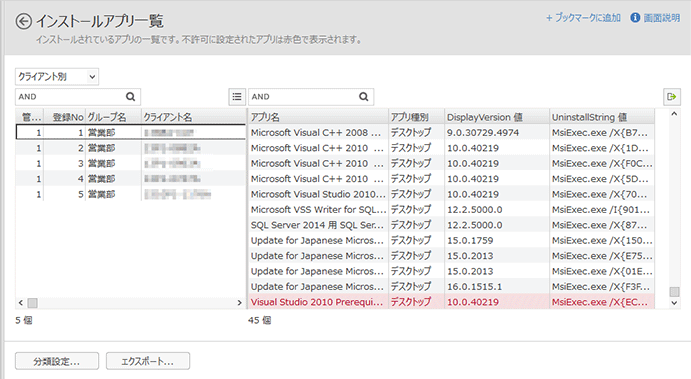Select Microsoft VSS Writer for SQL row
The height and width of the screenshot is (379, 691).
pyautogui.click(x=452, y=209)
